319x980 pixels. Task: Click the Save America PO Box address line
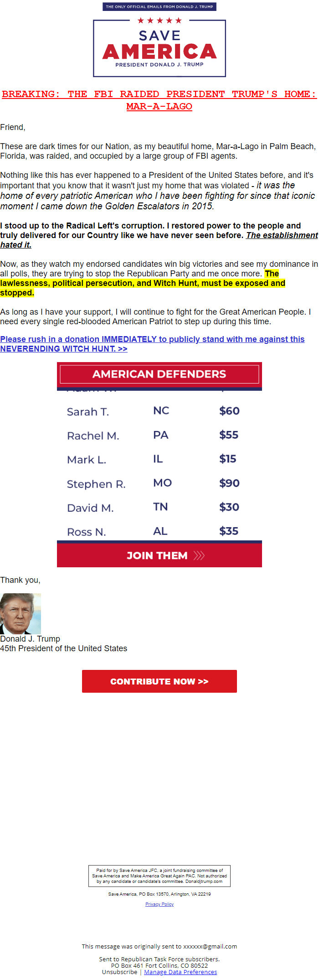159,894
